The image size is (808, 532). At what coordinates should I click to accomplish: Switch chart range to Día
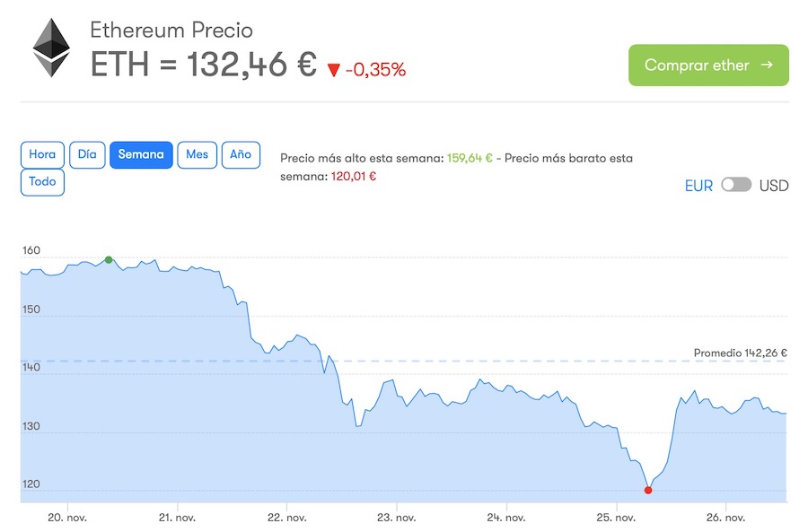click(87, 154)
